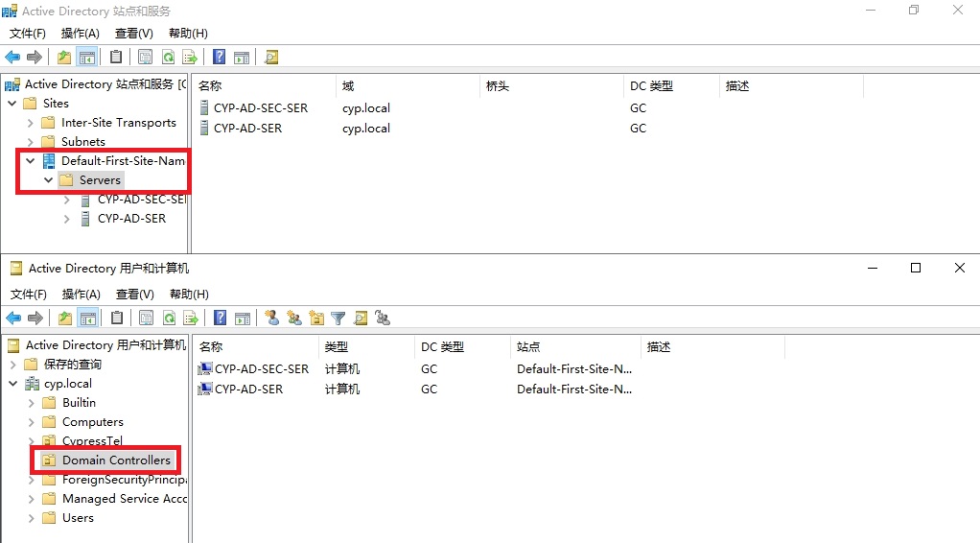Click Forward arrow in Sites and Services toolbar
The width and height of the screenshot is (980, 543).
[x=35, y=58]
